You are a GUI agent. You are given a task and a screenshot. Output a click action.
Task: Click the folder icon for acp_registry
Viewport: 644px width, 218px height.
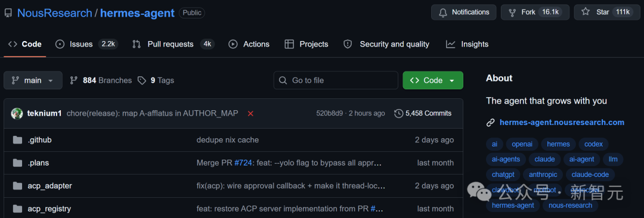tap(17, 209)
